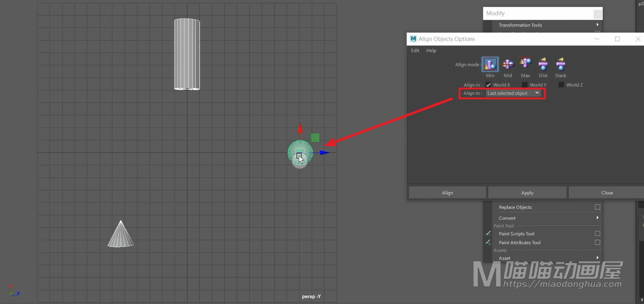Open the Edit menu in Align Objects Options
644x304 pixels.
click(x=415, y=50)
